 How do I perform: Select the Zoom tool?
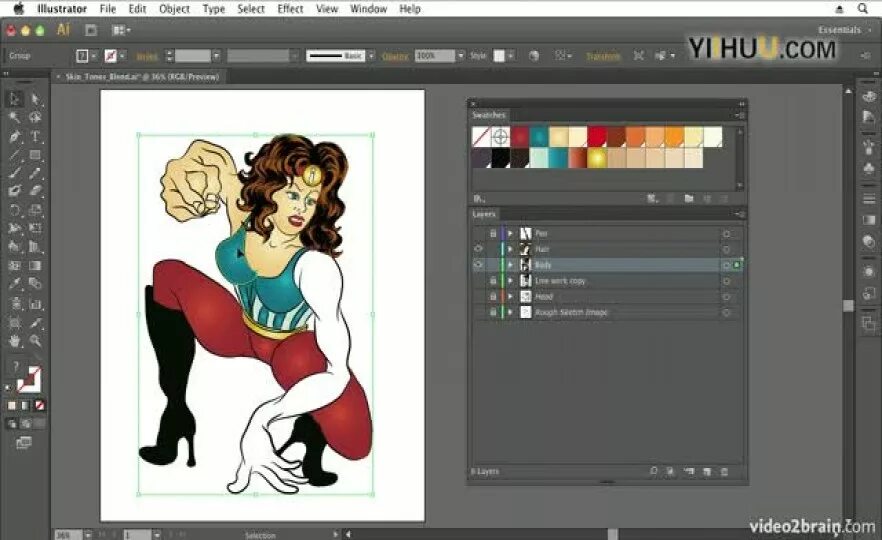(35, 340)
